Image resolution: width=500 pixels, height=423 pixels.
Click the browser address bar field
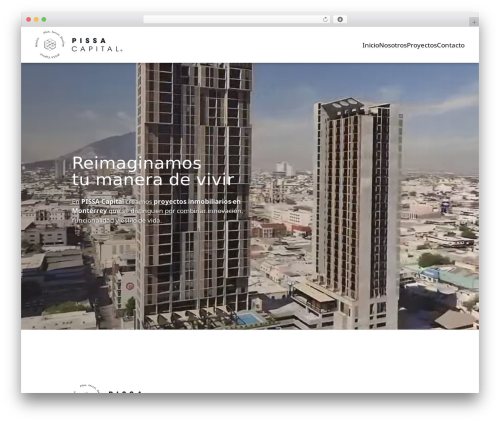tap(236, 20)
